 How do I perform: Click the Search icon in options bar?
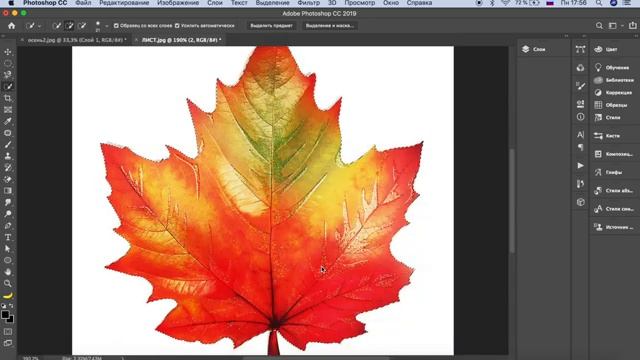pyautogui.click(x=599, y=26)
